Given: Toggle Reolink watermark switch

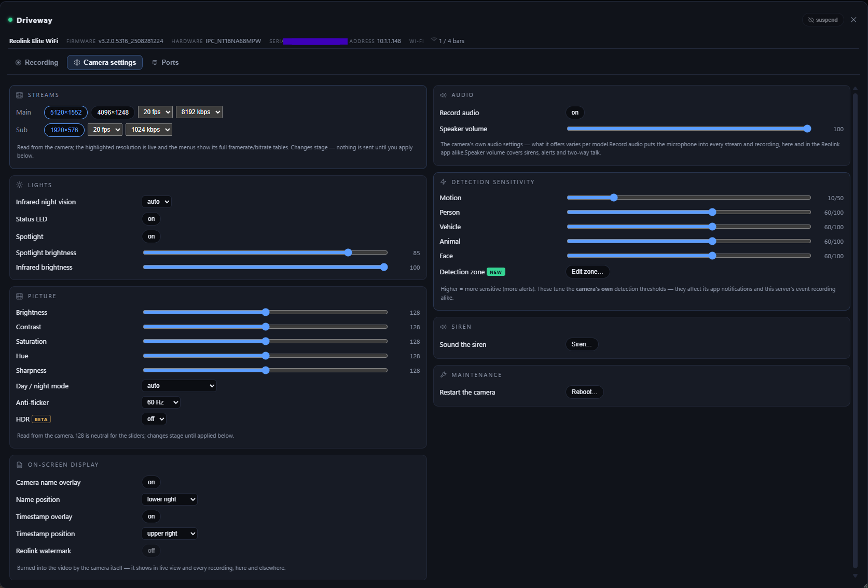Looking at the screenshot, I should pos(151,551).
